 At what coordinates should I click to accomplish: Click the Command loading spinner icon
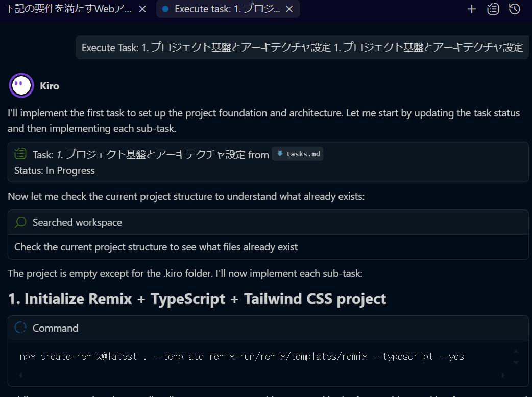pos(20,328)
